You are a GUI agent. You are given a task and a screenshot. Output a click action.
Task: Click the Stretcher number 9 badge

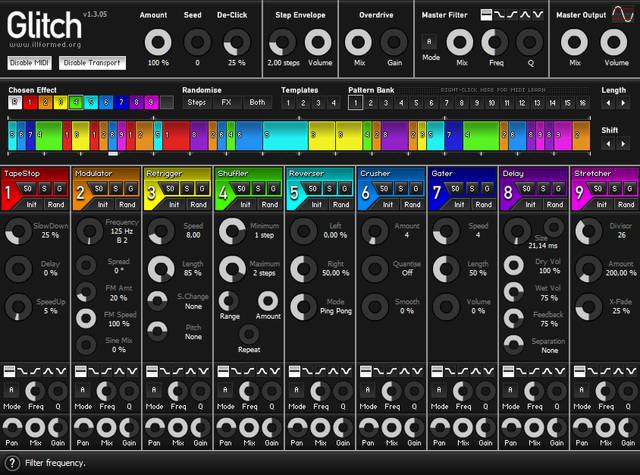pyautogui.click(x=579, y=192)
